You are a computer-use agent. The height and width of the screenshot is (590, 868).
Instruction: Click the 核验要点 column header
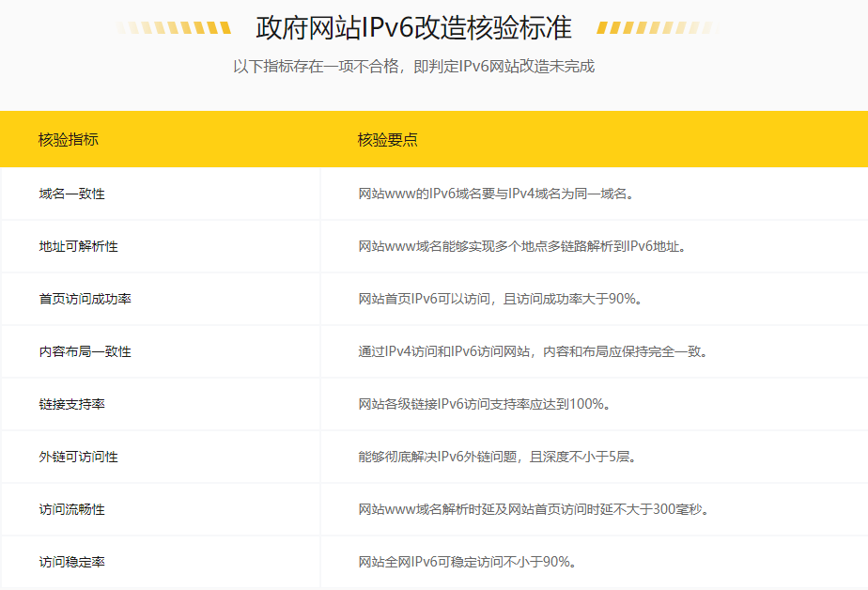point(387,140)
